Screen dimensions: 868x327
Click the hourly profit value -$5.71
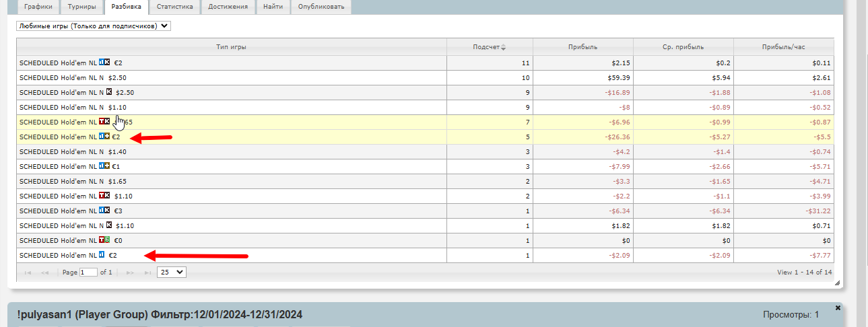tap(820, 166)
